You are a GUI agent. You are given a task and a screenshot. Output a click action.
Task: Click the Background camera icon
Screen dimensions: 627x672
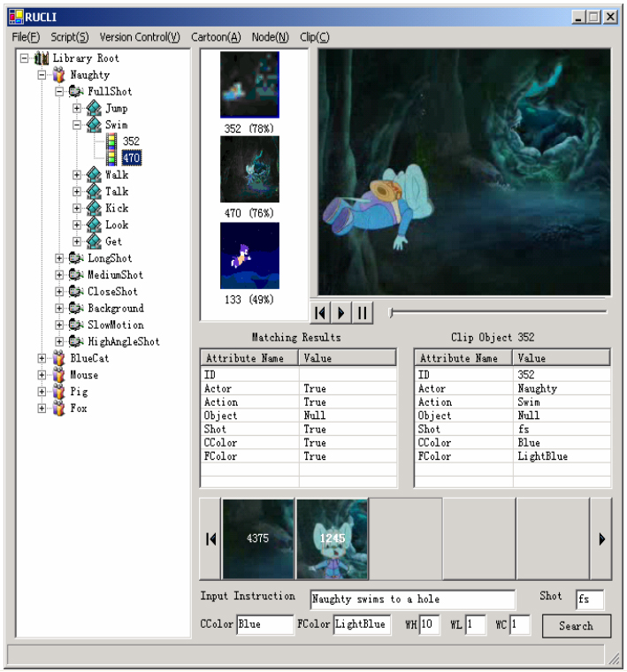pyautogui.click(x=76, y=308)
